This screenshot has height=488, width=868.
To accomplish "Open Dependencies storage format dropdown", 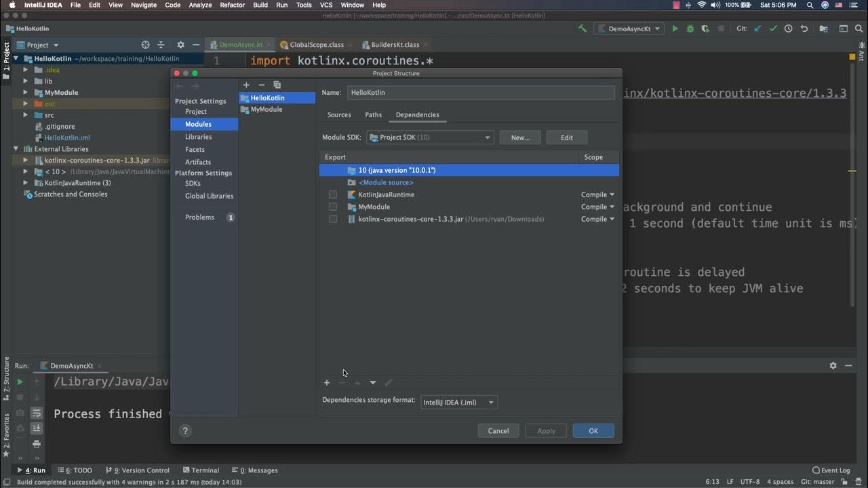I will 459,402.
